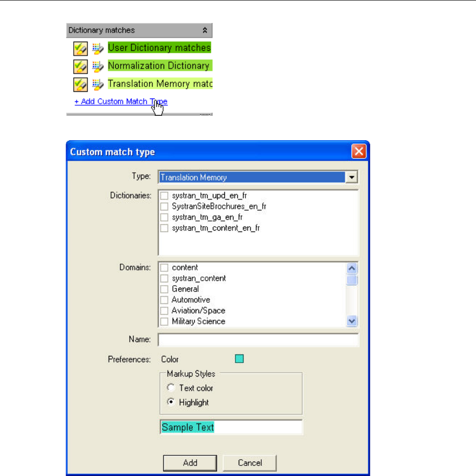
Task: Click the Add Custom Match Type link
Action: pyautogui.click(x=121, y=101)
